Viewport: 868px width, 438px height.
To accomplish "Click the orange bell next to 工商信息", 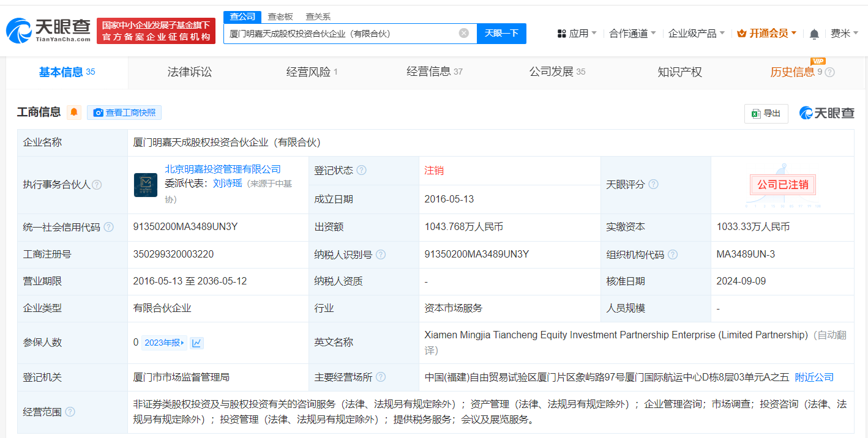I will point(74,112).
